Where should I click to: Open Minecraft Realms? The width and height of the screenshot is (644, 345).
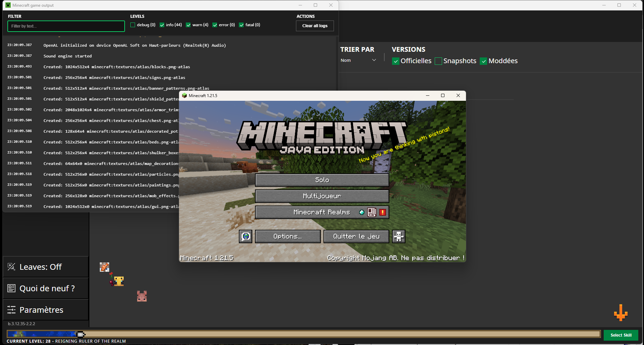tap(322, 212)
